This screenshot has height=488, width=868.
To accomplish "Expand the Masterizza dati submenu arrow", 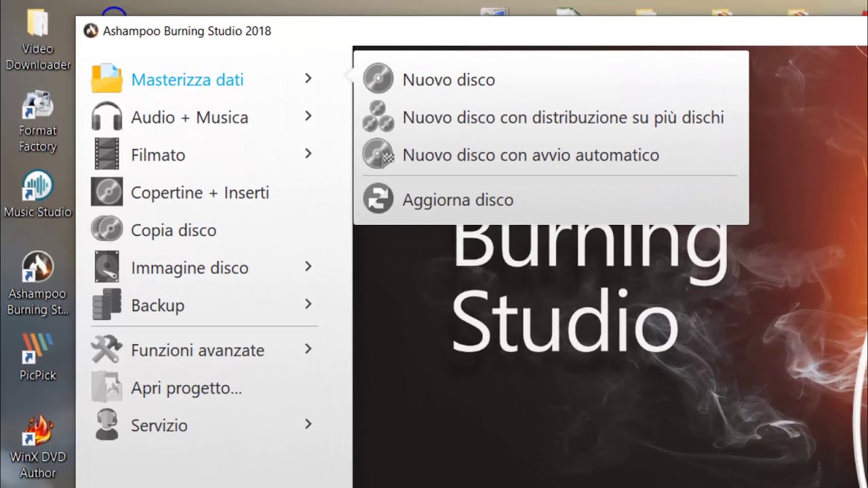I will tap(308, 79).
